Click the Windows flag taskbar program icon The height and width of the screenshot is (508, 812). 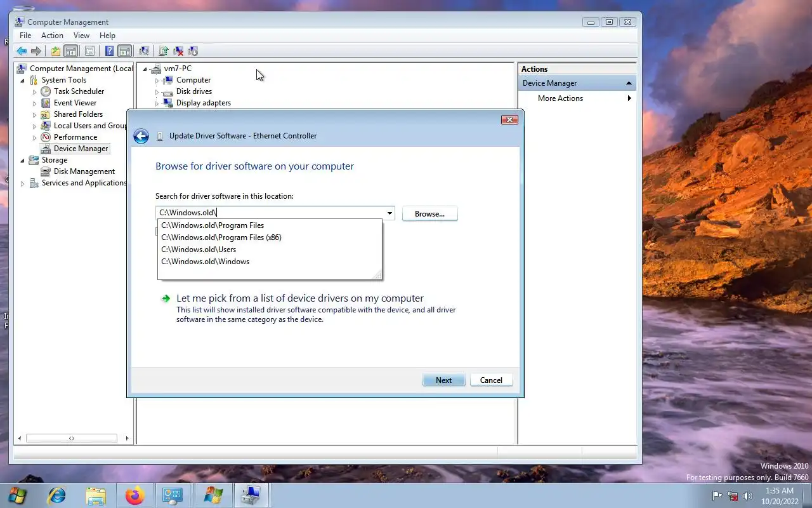point(213,495)
